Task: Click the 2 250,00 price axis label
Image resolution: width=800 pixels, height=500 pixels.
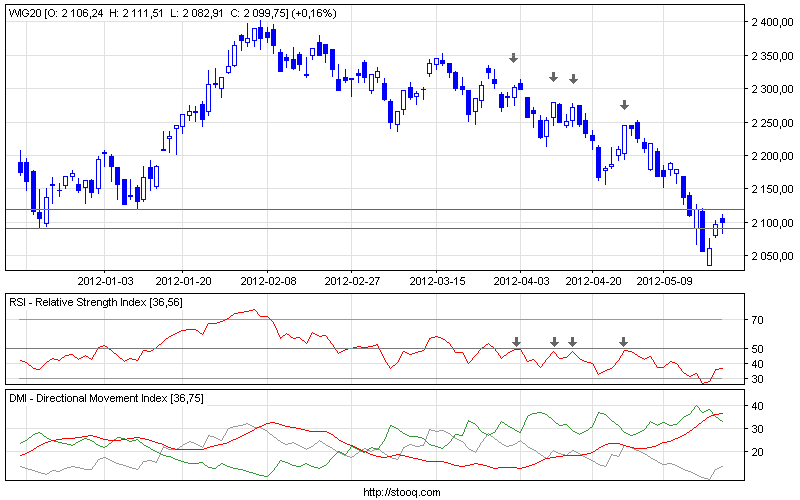Action: [x=772, y=122]
